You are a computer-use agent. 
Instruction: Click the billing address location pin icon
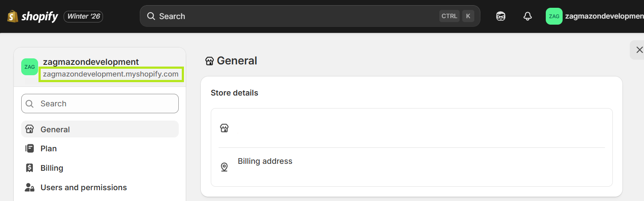tap(224, 167)
